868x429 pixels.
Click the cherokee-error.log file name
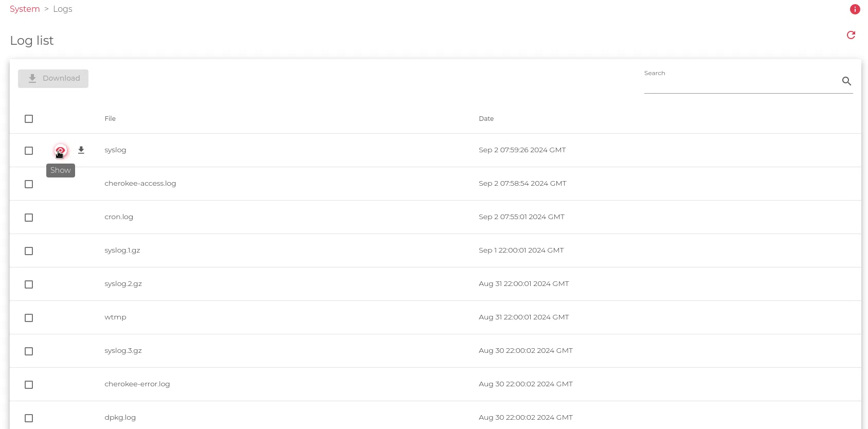point(137,384)
